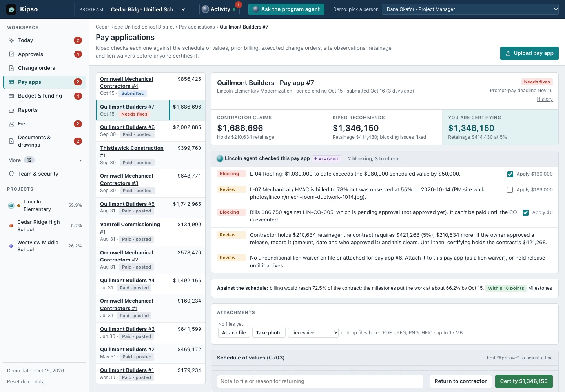The image size is (565, 392).
Task: Click the Activity globe button
Action: point(219,9)
